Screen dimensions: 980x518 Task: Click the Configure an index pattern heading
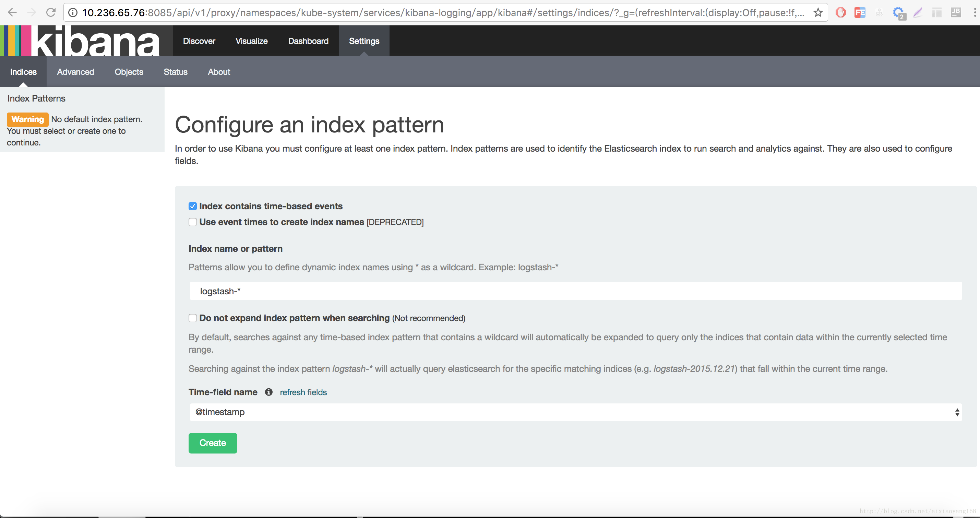click(309, 125)
